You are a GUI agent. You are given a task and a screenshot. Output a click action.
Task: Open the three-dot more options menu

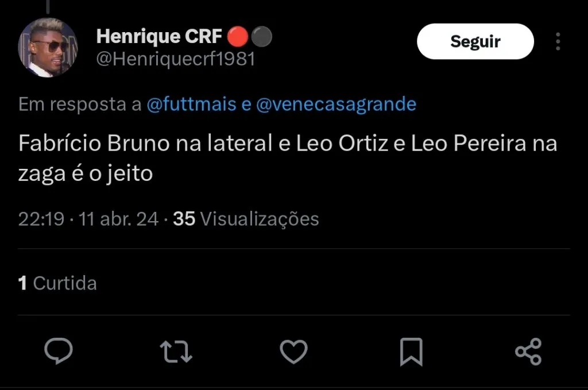tap(558, 41)
